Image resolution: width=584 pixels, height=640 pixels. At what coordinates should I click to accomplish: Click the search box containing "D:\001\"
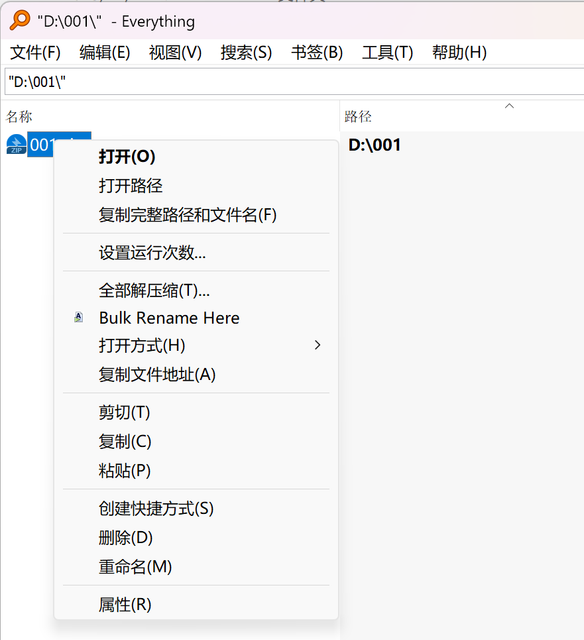pos(294,82)
